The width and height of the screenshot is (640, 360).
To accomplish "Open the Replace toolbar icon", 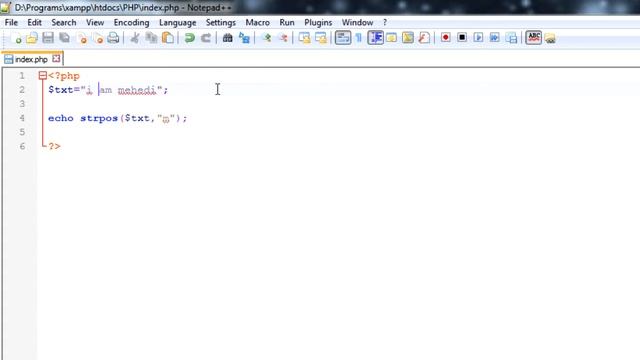I will click(x=244, y=38).
